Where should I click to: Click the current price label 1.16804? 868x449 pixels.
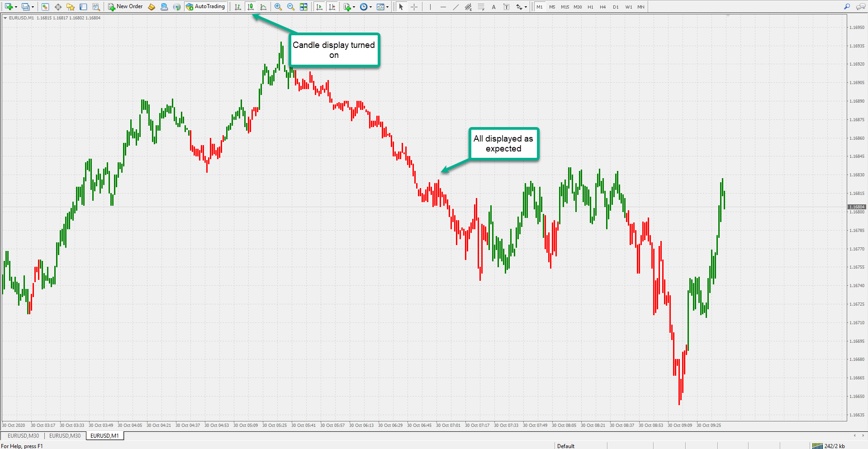[x=856, y=207]
